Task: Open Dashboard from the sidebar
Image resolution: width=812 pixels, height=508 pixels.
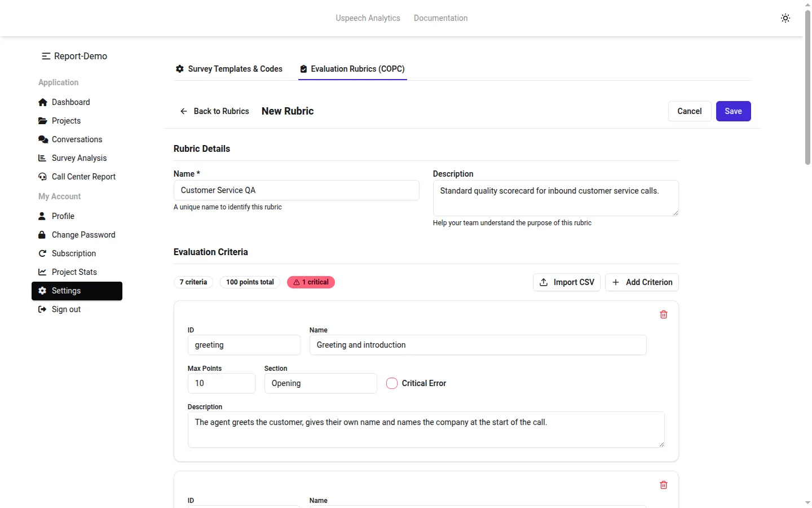Action: pos(77,102)
